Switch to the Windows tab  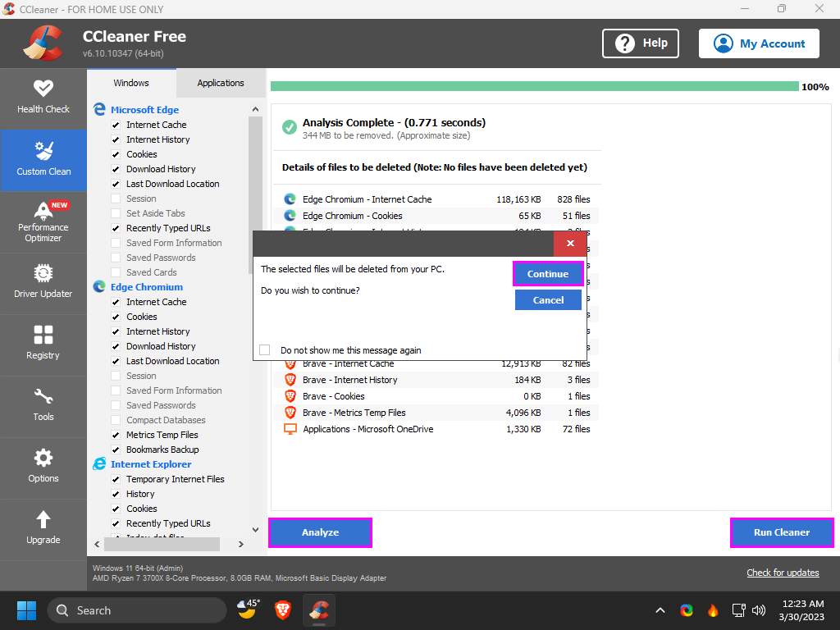(131, 83)
